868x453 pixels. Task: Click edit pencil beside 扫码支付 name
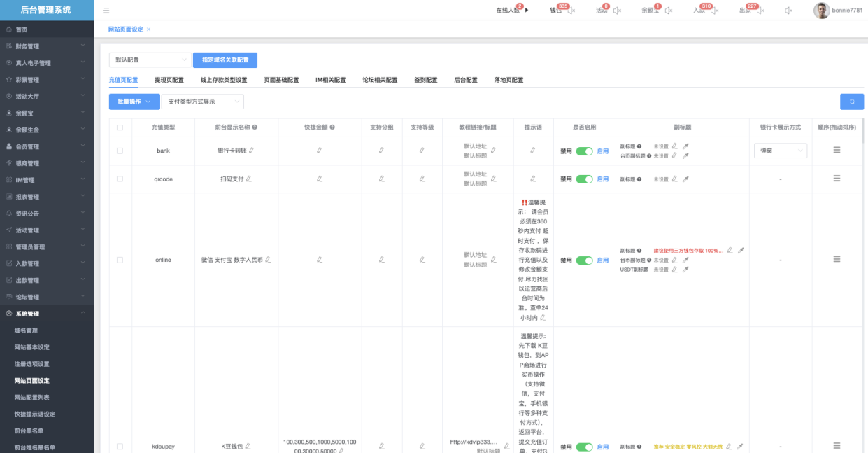coord(249,179)
